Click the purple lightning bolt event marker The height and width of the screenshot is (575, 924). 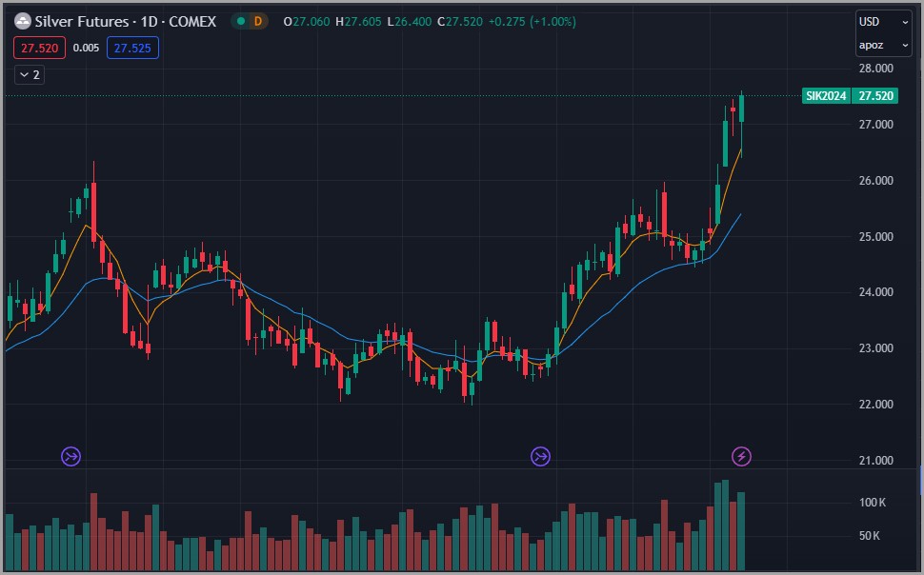pos(741,456)
